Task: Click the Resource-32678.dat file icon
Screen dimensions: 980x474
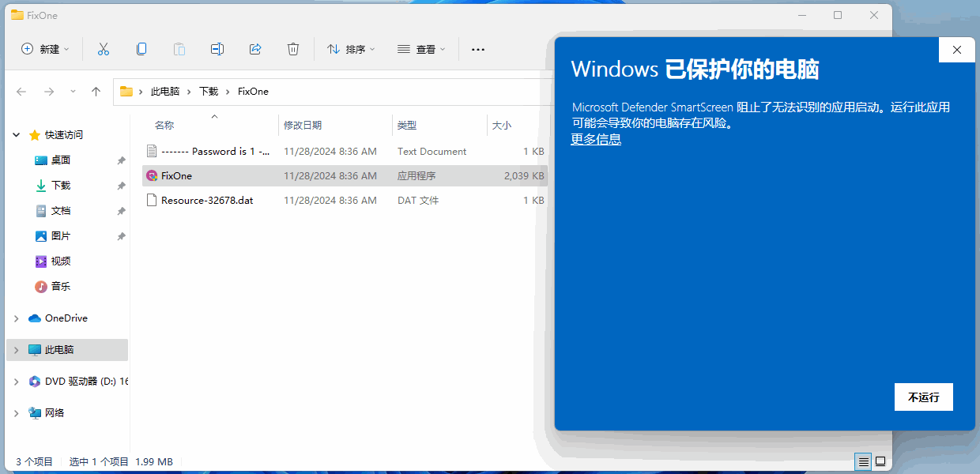Action: click(x=153, y=201)
